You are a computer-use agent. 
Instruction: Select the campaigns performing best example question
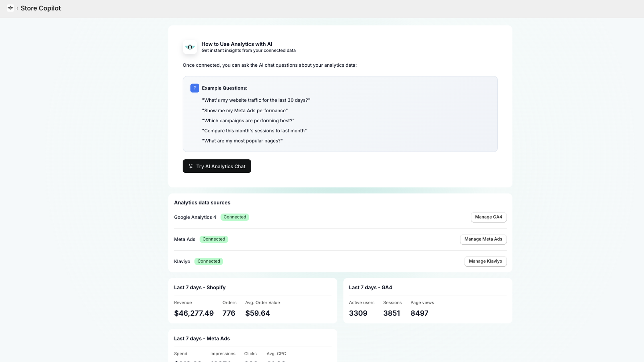(x=248, y=121)
